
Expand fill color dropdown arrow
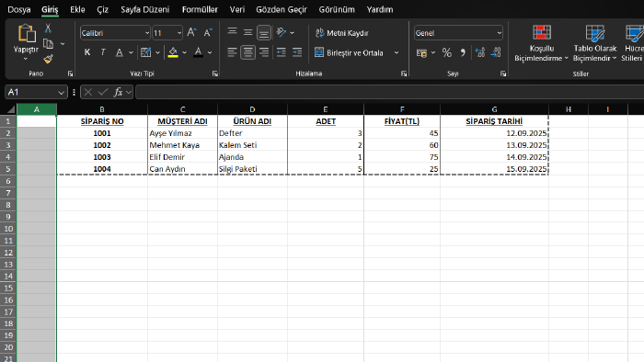point(184,52)
